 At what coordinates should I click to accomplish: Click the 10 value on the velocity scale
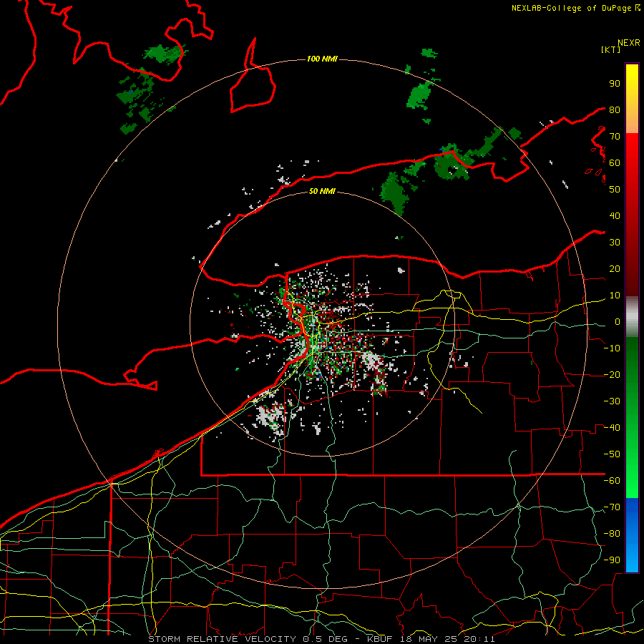615,296
